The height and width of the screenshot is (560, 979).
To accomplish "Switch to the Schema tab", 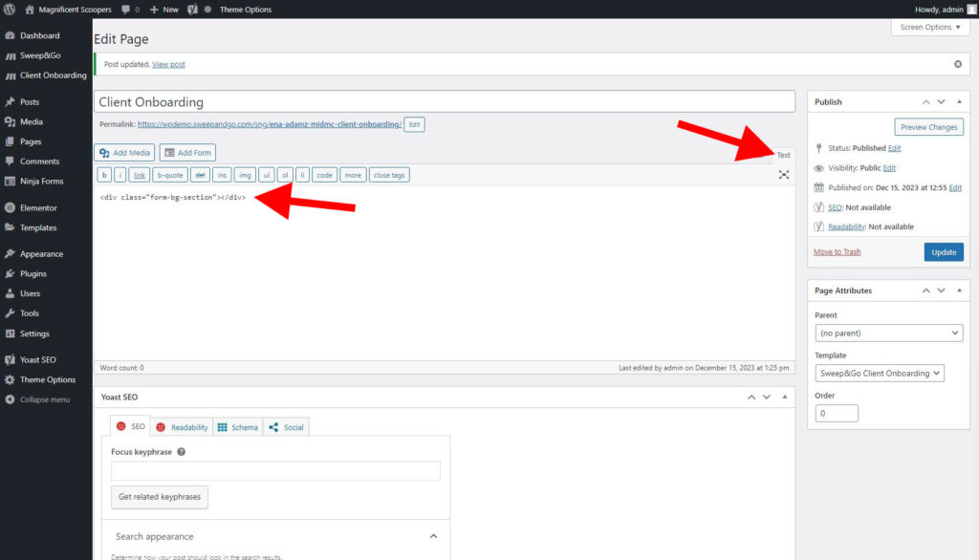I will pyautogui.click(x=237, y=427).
